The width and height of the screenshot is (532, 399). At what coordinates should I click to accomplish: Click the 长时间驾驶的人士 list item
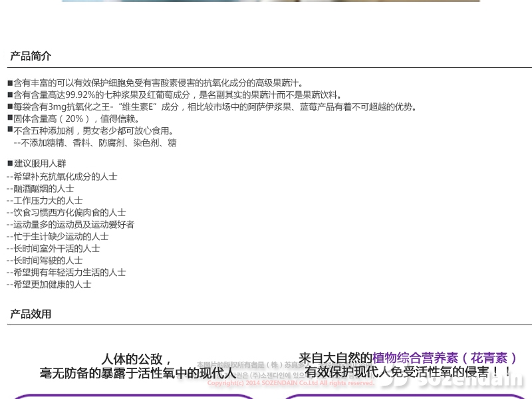pos(48,261)
